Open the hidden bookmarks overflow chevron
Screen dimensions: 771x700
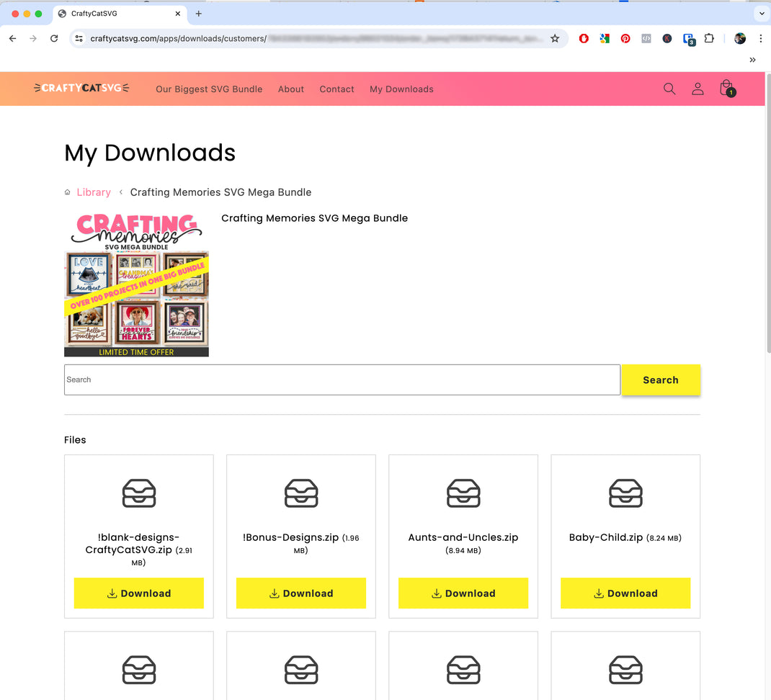[752, 60]
